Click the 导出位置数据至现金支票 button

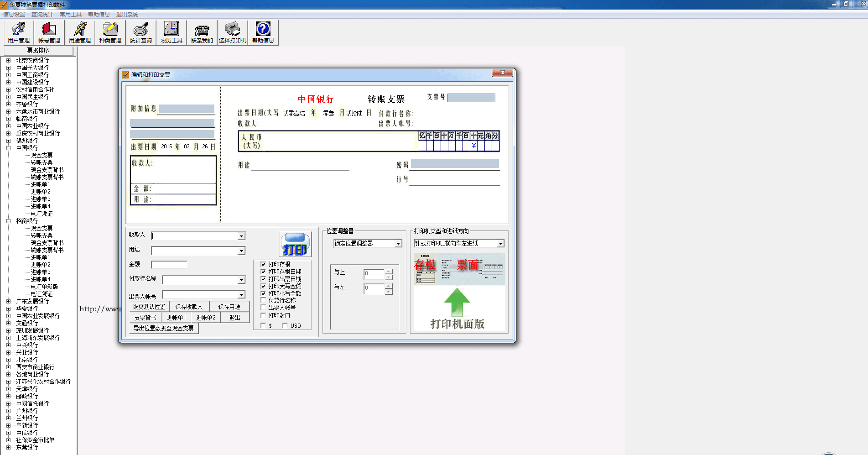(x=164, y=328)
